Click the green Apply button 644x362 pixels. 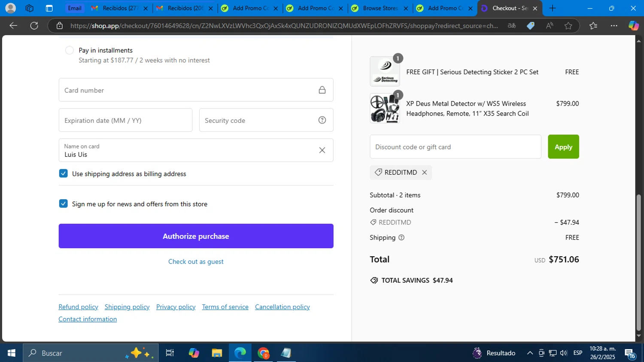coord(563,147)
